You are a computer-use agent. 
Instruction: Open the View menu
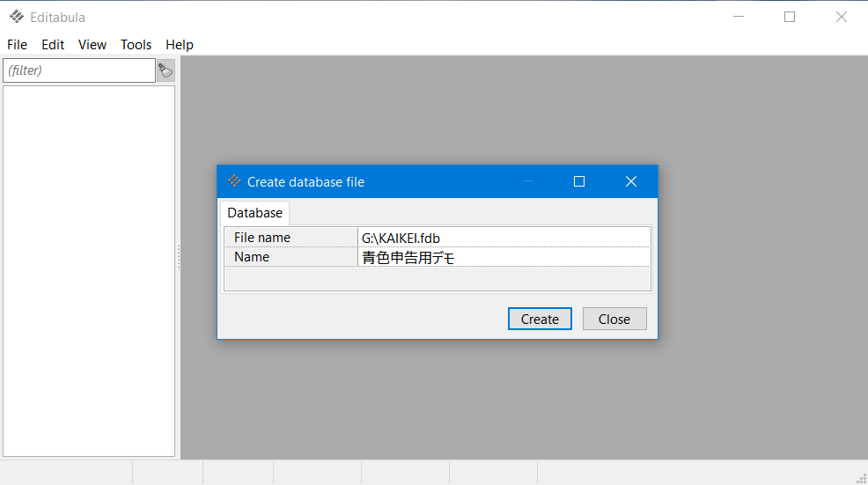(92, 45)
